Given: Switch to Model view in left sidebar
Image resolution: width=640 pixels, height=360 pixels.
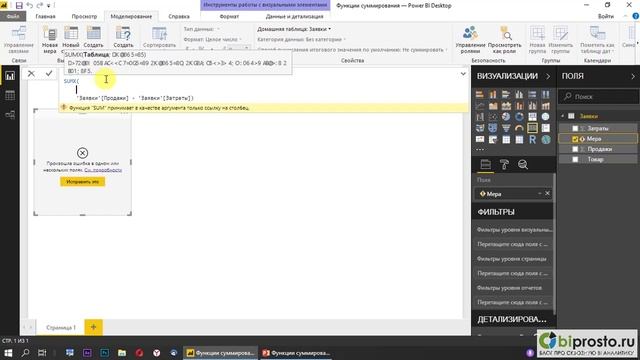Looking at the screenshot, I should (10, 115).
